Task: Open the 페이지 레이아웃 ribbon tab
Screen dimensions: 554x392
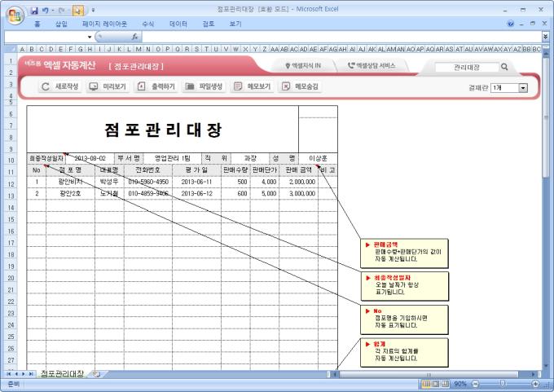Action: [x=104, y=24]
